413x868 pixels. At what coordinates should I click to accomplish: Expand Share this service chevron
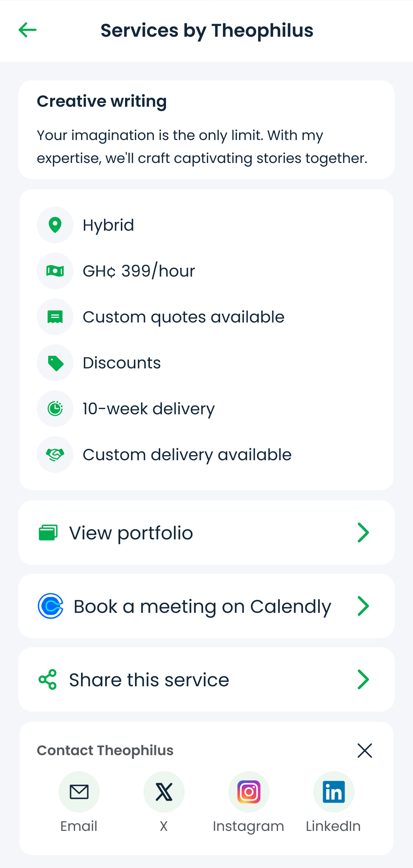363,679
